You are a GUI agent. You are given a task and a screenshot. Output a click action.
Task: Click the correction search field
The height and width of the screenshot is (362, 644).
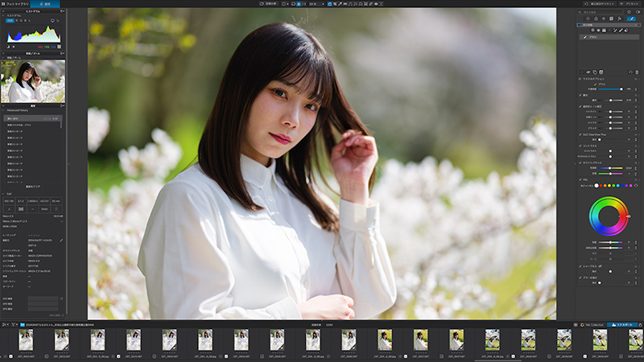[600, 12]
